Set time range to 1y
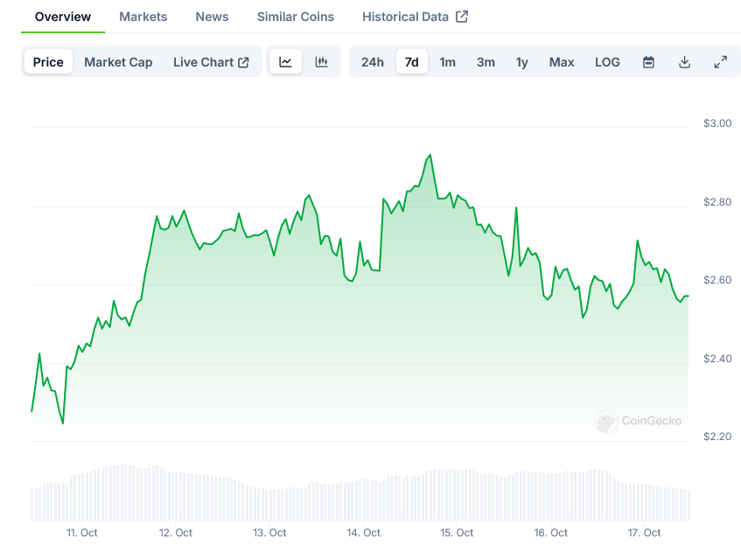This screenshot has height=560, width=741. coord(521,62)
